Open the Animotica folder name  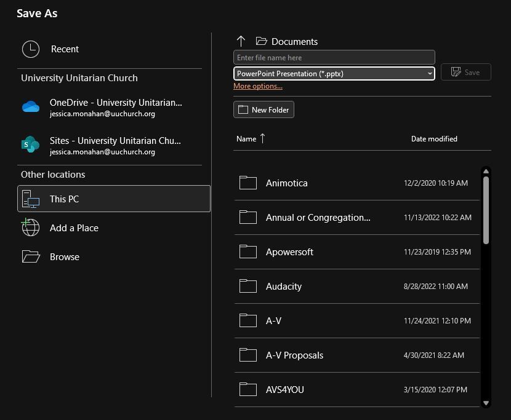point(286,183)
